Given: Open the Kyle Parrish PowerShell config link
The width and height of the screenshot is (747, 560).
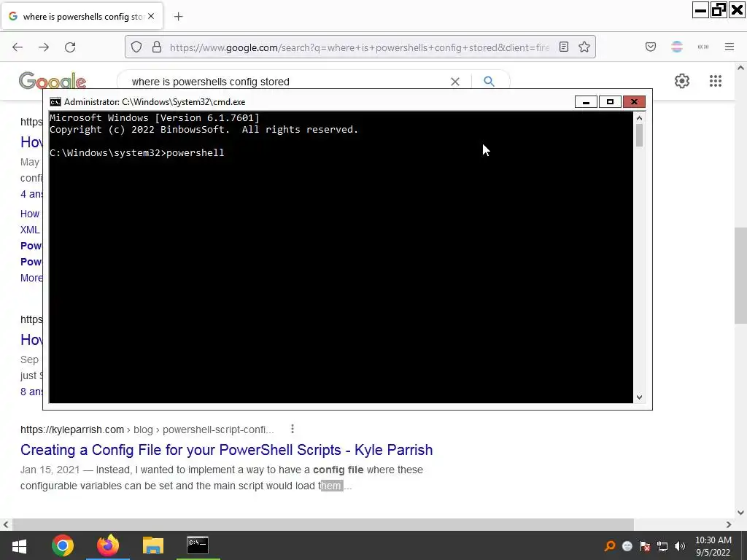Looking at the screenshot, I should click(x=227, y=450).
